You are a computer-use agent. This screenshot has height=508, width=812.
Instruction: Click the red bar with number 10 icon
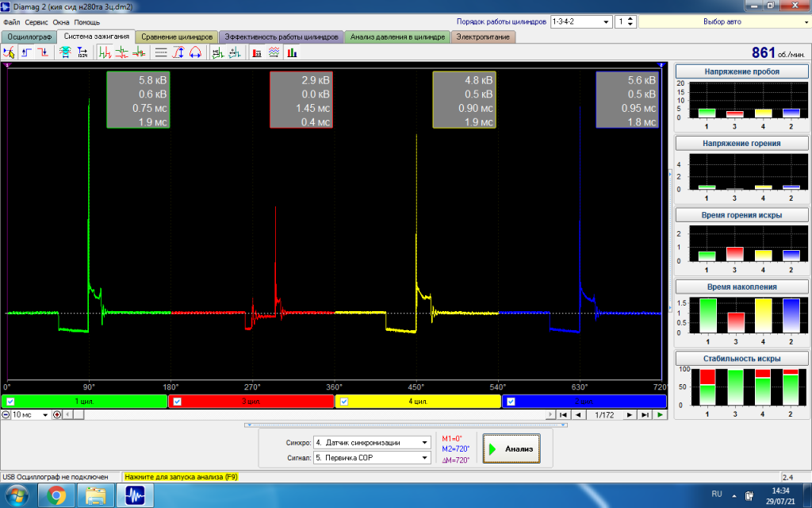(x=257, y=52)
